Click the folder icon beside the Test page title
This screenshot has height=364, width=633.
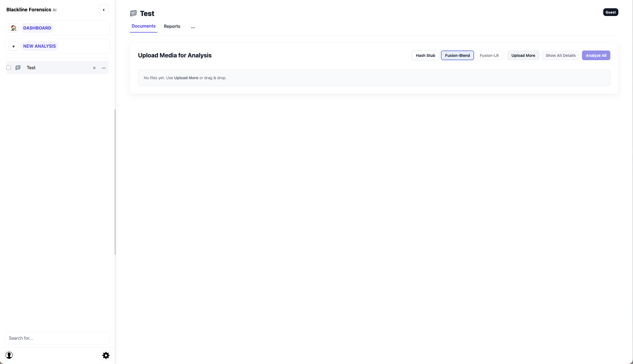point(134,13)
